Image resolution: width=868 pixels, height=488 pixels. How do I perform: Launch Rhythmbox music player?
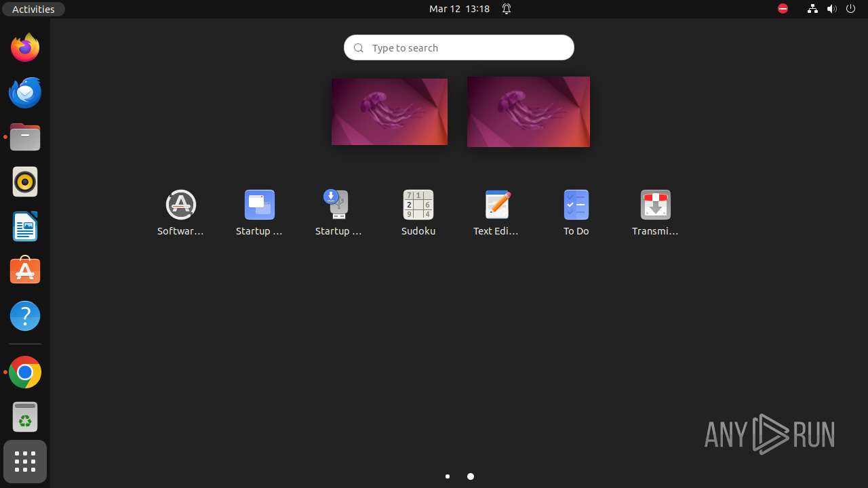[25, 182]
